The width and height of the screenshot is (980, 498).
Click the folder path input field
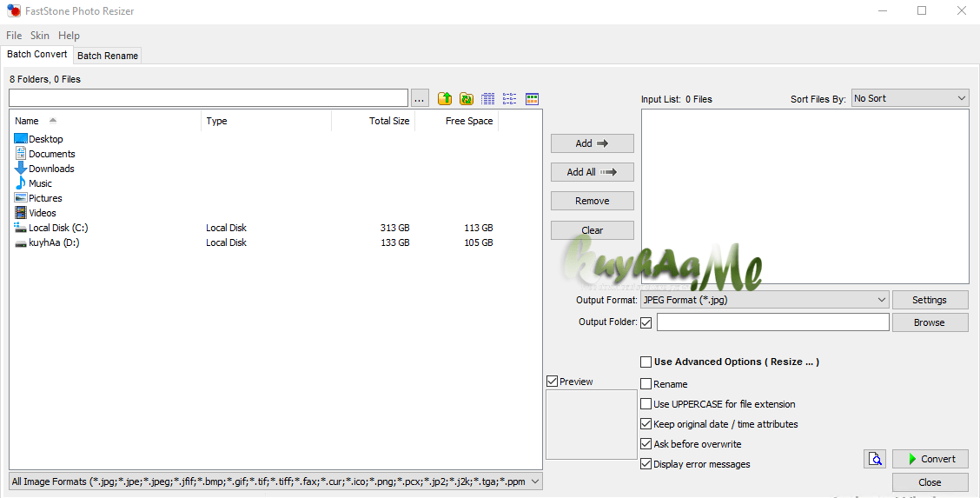pyautogui.click(x=209, y=98)
